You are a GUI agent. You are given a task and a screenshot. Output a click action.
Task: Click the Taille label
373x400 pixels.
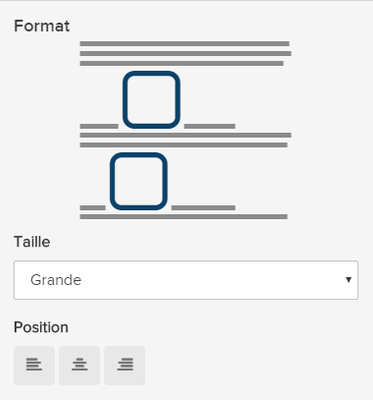32,242
